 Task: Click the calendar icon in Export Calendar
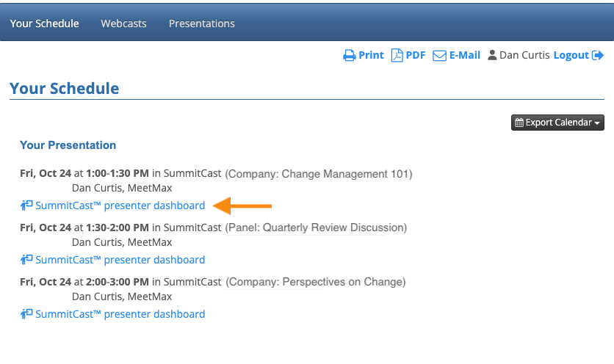[519, 123]
